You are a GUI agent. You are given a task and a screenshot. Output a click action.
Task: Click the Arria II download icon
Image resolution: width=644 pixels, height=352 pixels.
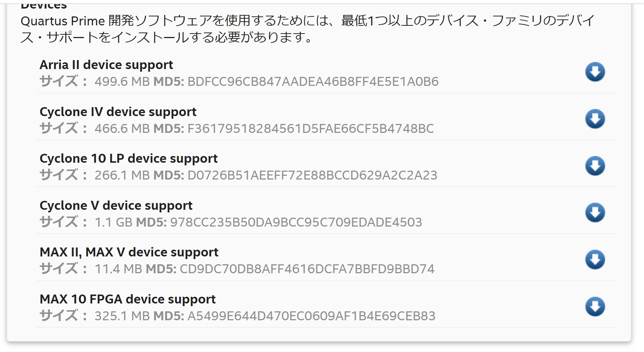pos(596,71)
